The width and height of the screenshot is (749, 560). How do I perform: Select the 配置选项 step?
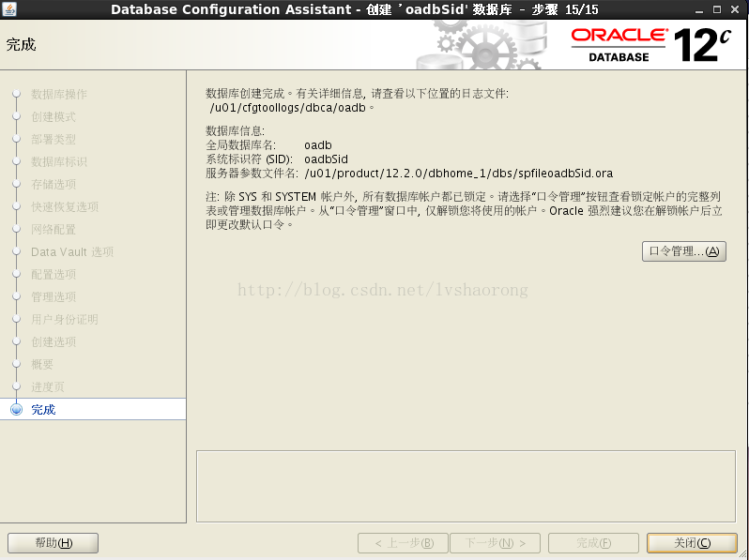point(53,274)
